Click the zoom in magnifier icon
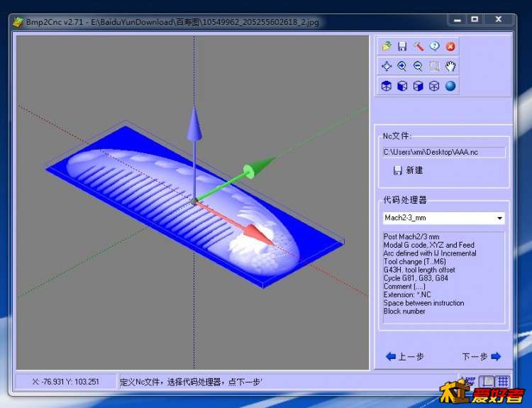 402,66
